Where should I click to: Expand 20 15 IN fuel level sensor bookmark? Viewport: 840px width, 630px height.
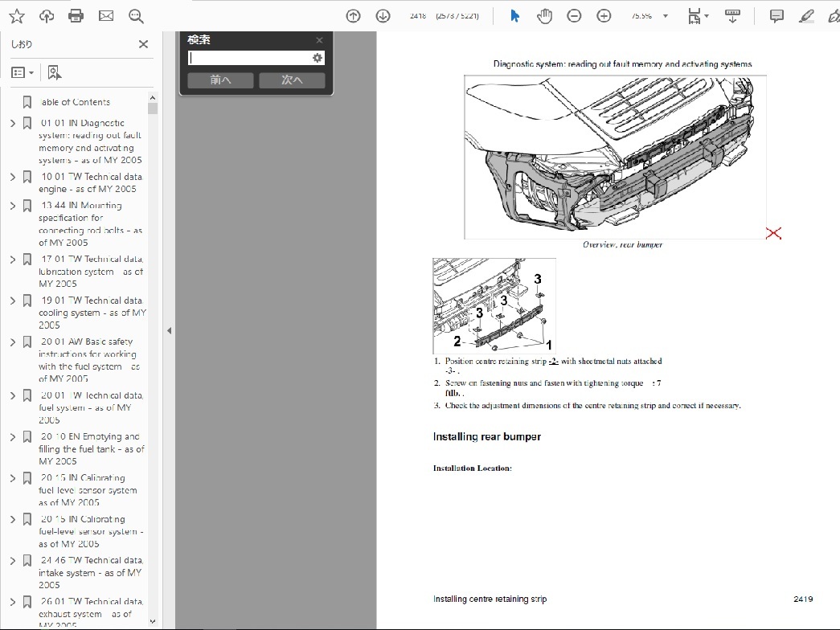coord(13,478)
